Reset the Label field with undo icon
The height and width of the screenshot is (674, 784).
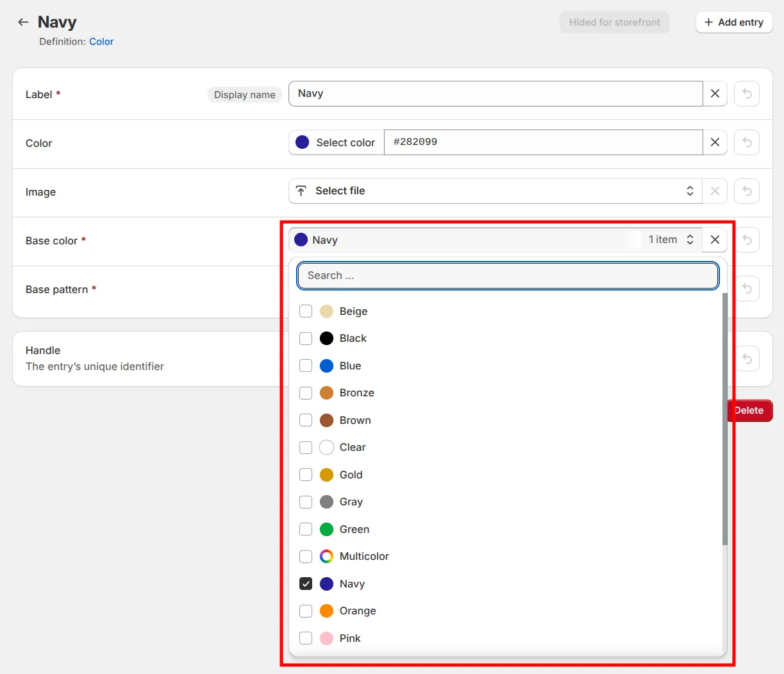point(747,94)
